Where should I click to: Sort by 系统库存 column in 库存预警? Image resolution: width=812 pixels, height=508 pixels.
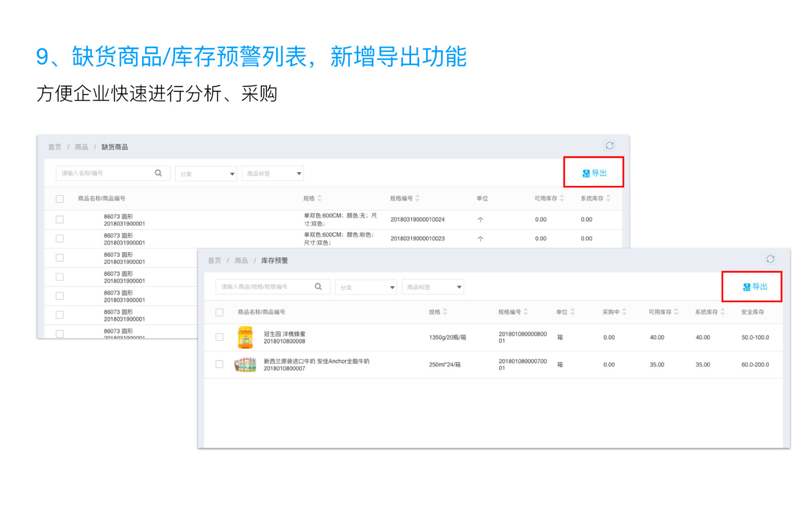click(x=723, y=312)
